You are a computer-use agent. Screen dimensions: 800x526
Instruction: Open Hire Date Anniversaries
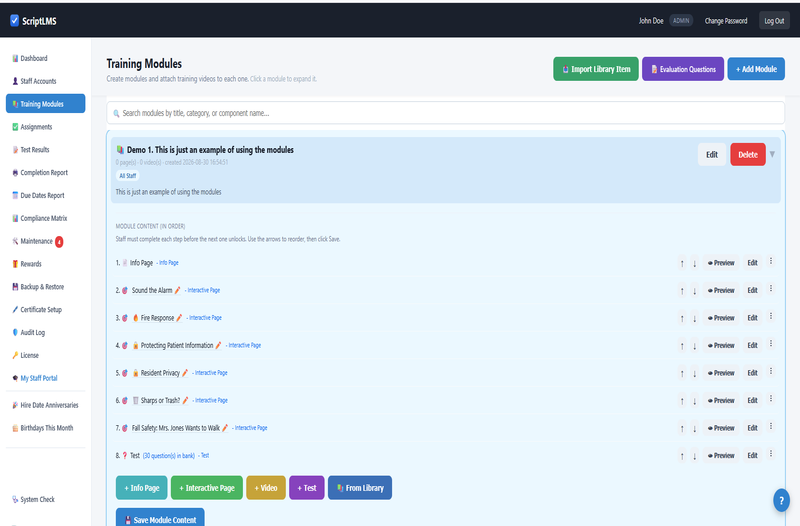(45, 405)
